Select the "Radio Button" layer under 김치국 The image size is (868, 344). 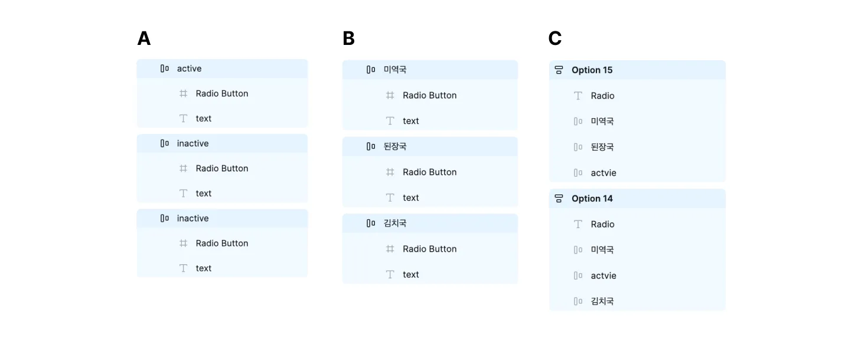pyautogui.click(x=429, y=249)
